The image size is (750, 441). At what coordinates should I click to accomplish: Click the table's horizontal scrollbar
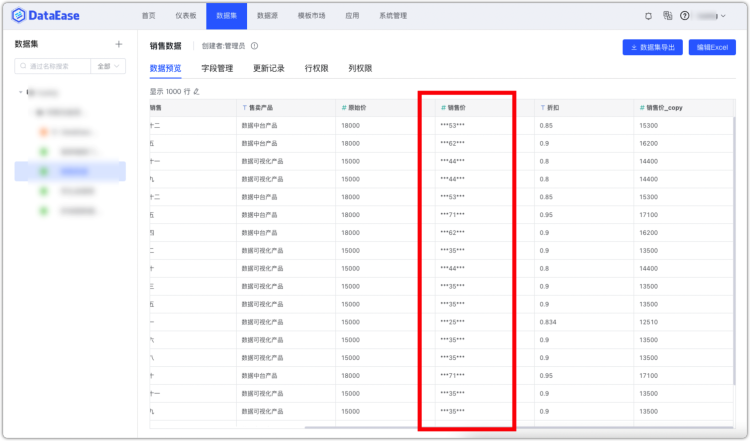(518, 427)
